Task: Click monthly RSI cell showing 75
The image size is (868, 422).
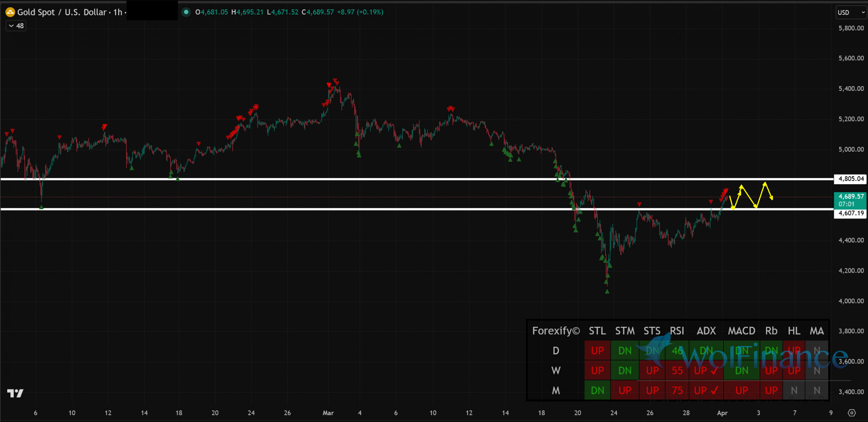Action: pyautogui.click(x=677, y=390)
